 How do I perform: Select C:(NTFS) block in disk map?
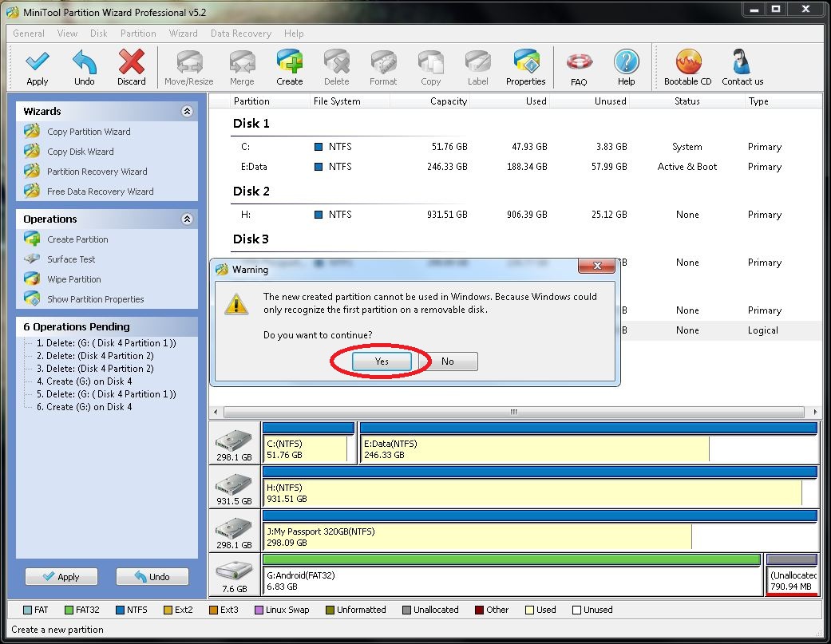[x=308, y=443]
